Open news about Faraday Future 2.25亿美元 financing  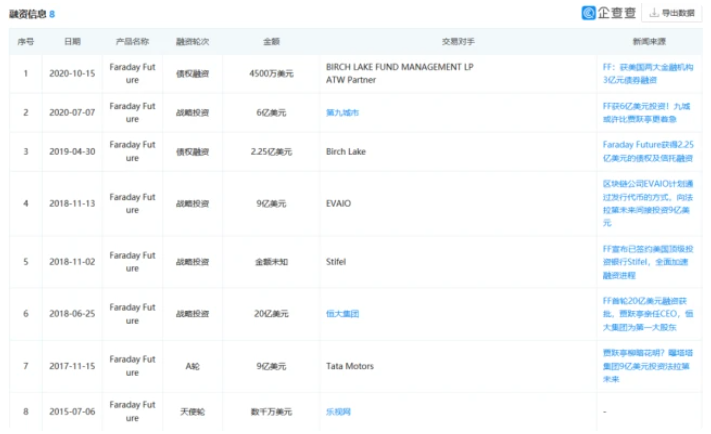tap(644, 151)
